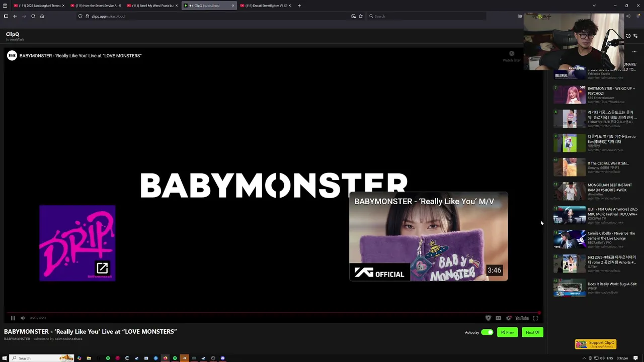Bookmark this page with star icon
The image size is (644, 362).
pyautogui.click(x=361, y=16)
